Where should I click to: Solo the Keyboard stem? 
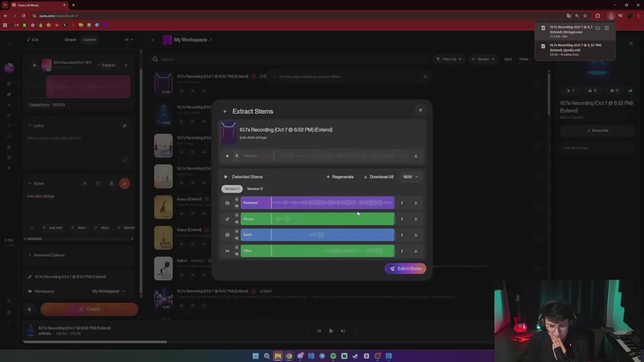tap(236, 200)
